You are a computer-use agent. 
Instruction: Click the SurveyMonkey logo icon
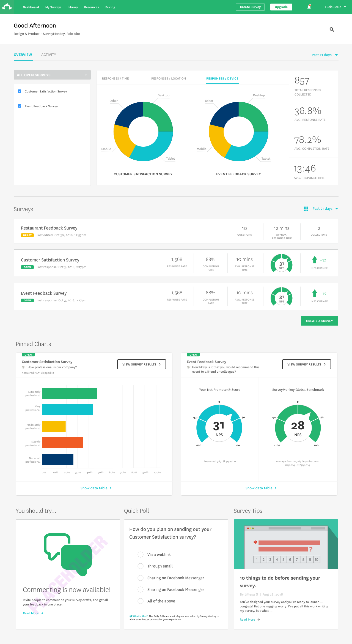pyautogui.click(x=7, y=7)
